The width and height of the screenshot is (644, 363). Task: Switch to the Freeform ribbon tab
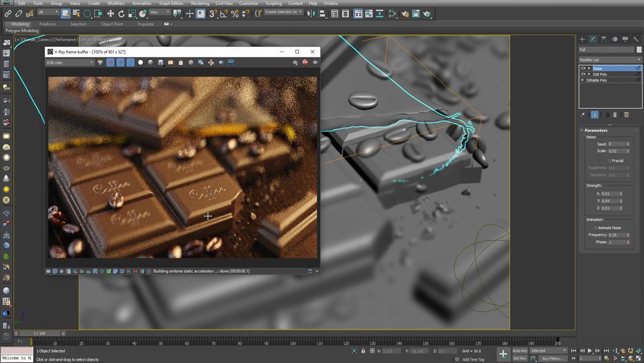(x=48, y=24)
